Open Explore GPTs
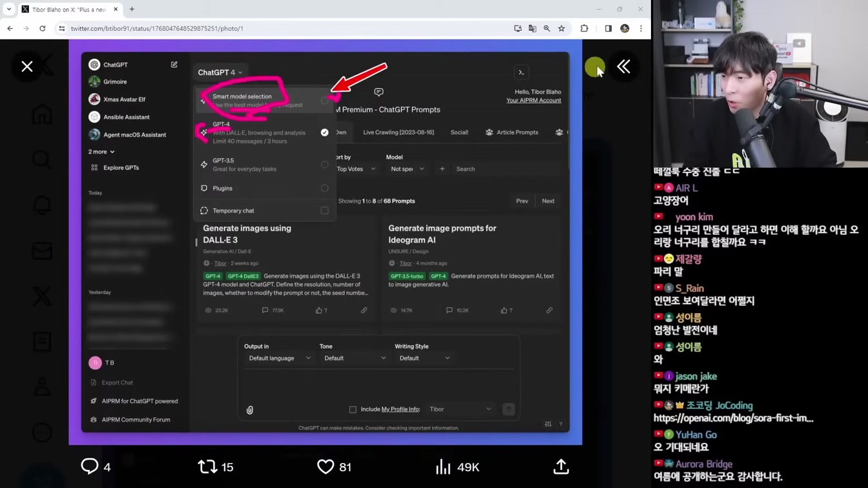This screenshot has height=488, width=868. coord(121,168)
